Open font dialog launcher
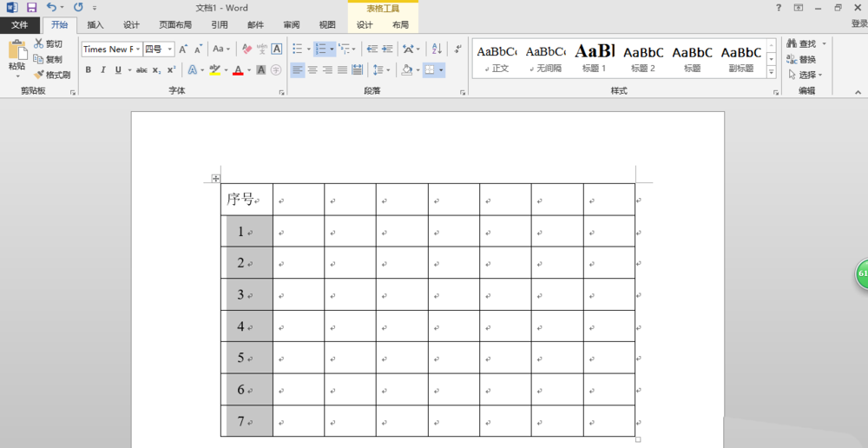This screenshot has width=868, height=448. point(281,93)
